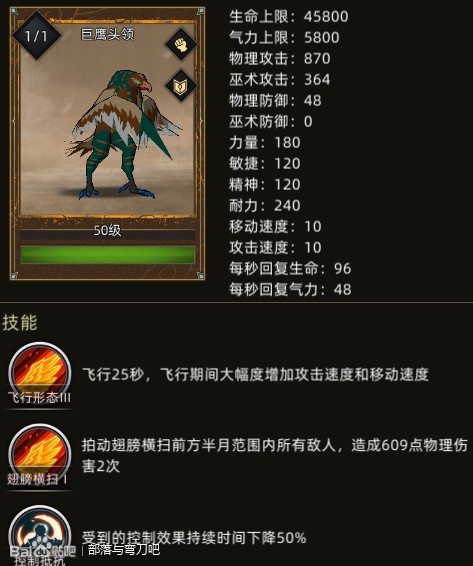Screen dimensions: 473x566
Task: Click the 技能 section heading
Action: click(20, 322)
